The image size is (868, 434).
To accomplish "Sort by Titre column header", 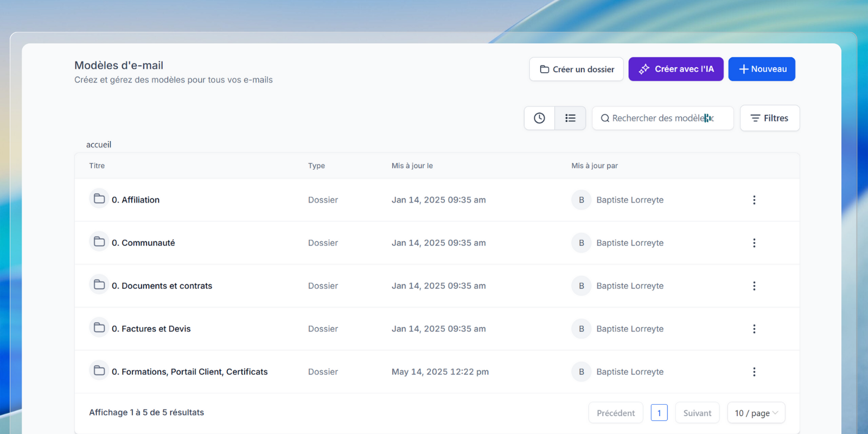I will coord(97,165).
